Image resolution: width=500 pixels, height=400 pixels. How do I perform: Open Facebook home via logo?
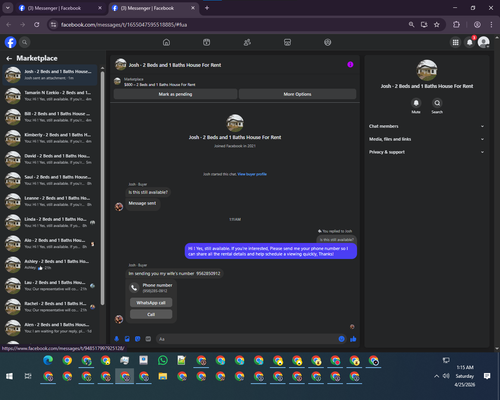(10, 42)
